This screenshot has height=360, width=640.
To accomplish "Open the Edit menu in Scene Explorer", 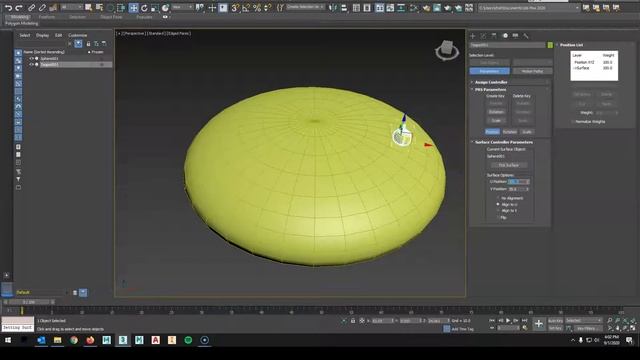I will (58, 36).
